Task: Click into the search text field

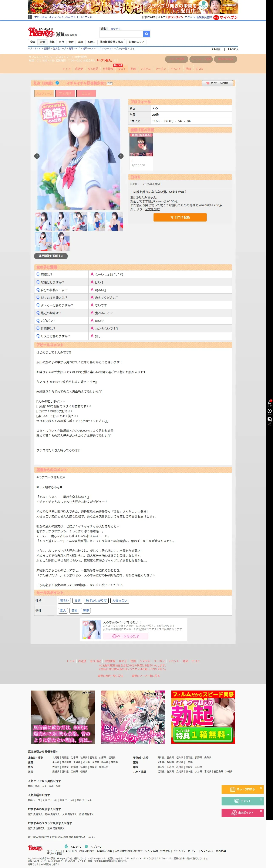Action: click(x=121, y=34)
